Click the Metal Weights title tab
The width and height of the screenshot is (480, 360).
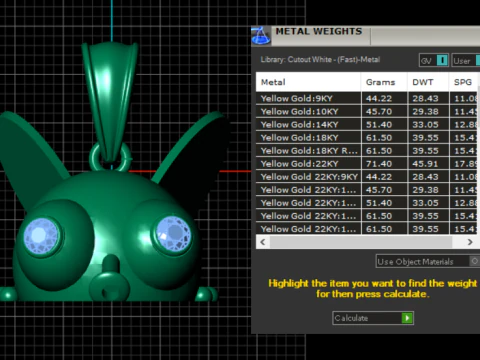click(319, 32)
